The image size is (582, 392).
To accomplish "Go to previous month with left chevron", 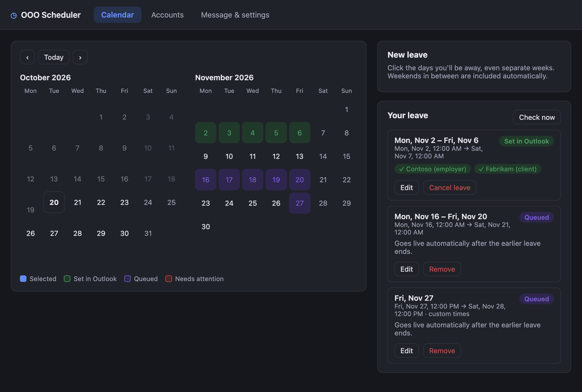I will pos(27,57).
